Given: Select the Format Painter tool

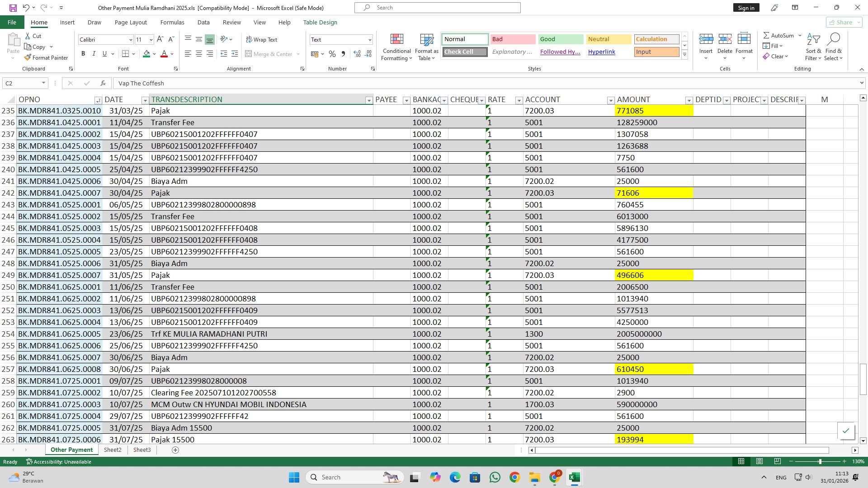Looking at the screenshot, I should (x=47, y=57).
